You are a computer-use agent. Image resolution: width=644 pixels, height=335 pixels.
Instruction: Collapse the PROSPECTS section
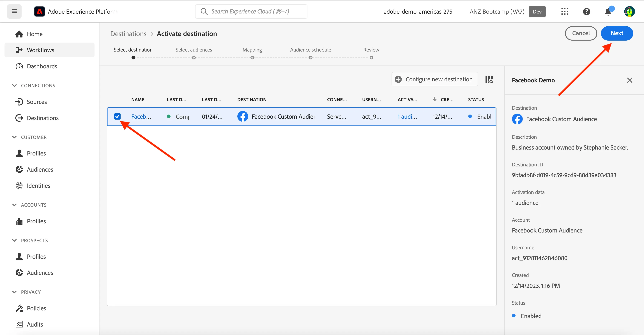point(15,240)
